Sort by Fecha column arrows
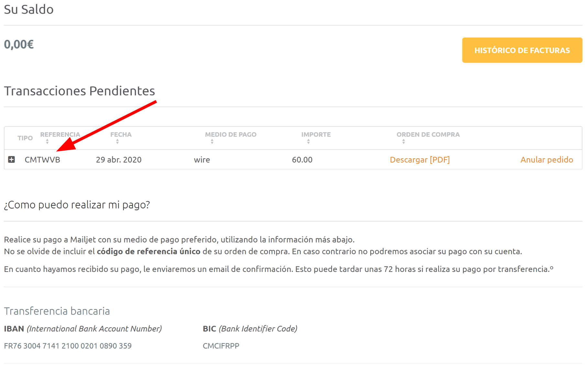Viewport: 588px width, 372px height. click(x=117, y=141)
